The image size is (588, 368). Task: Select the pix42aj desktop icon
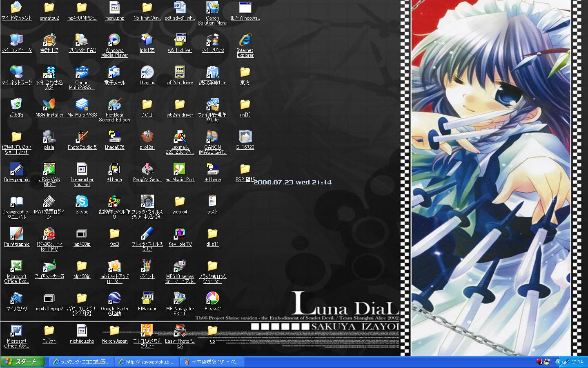[x=147, y=137]
